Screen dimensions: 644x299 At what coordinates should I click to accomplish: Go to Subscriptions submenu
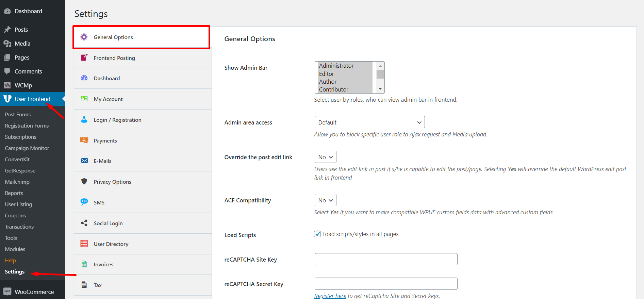pos(20,137)
